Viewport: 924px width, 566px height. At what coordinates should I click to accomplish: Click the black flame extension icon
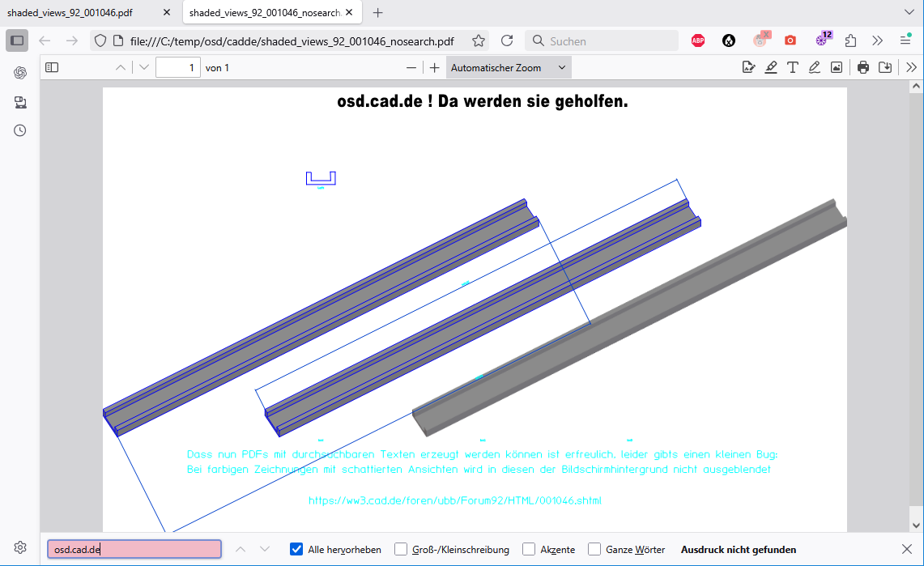click(x=729, y=40)
